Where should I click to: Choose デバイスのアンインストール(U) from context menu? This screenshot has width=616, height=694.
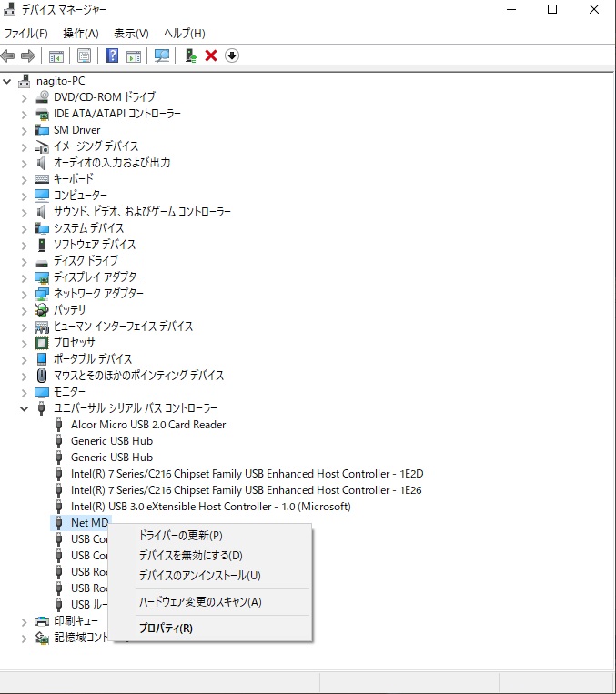coord(210,576)
